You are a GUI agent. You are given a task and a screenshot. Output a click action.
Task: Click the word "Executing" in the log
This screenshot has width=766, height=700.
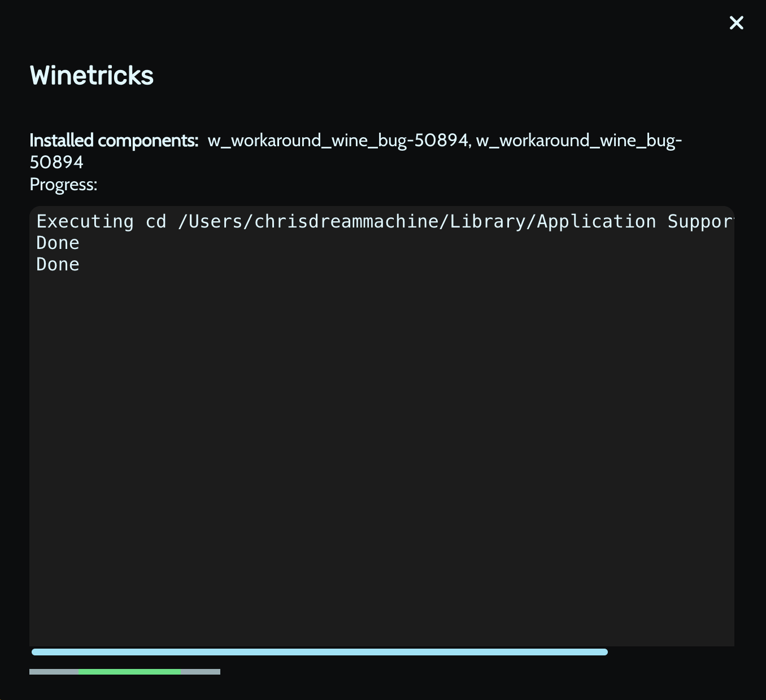pyautogui.click(x=85, y=221)
